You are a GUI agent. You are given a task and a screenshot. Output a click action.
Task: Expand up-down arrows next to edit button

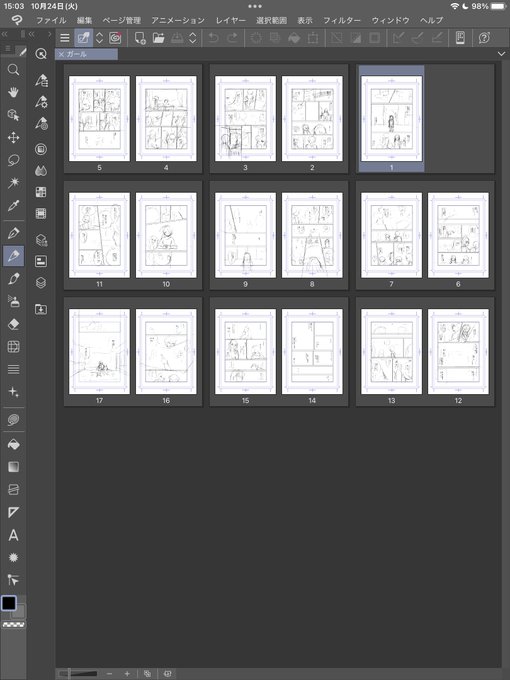(99, 38)
